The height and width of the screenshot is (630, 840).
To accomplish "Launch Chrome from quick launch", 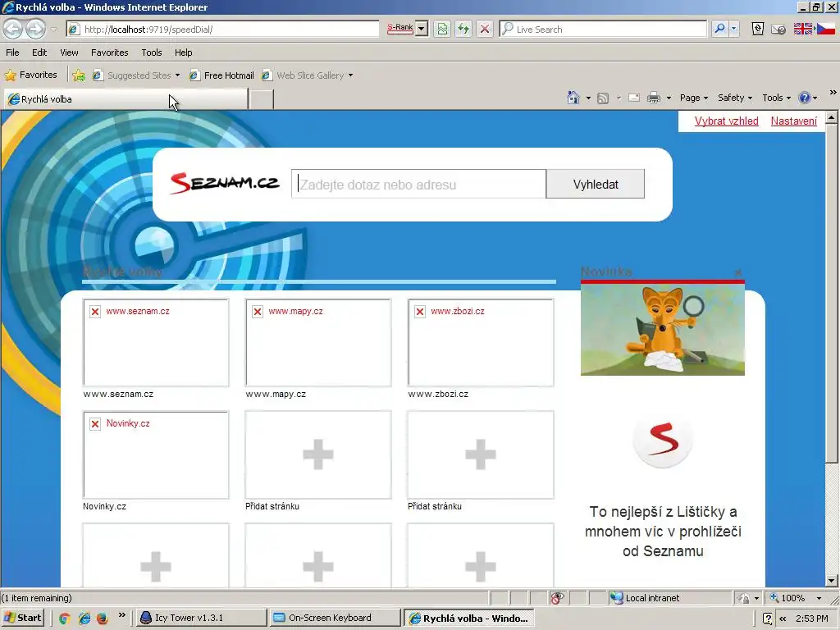I will point(65,619).
